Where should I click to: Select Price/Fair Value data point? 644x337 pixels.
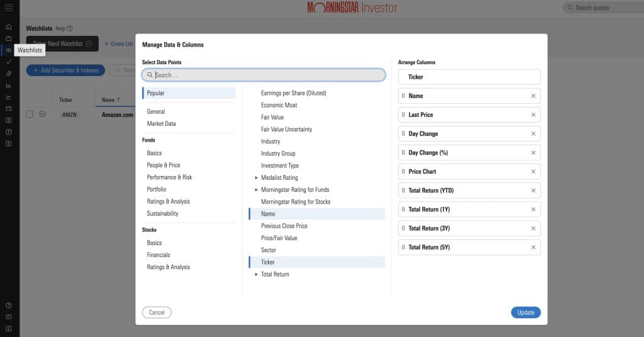(279, 238)
